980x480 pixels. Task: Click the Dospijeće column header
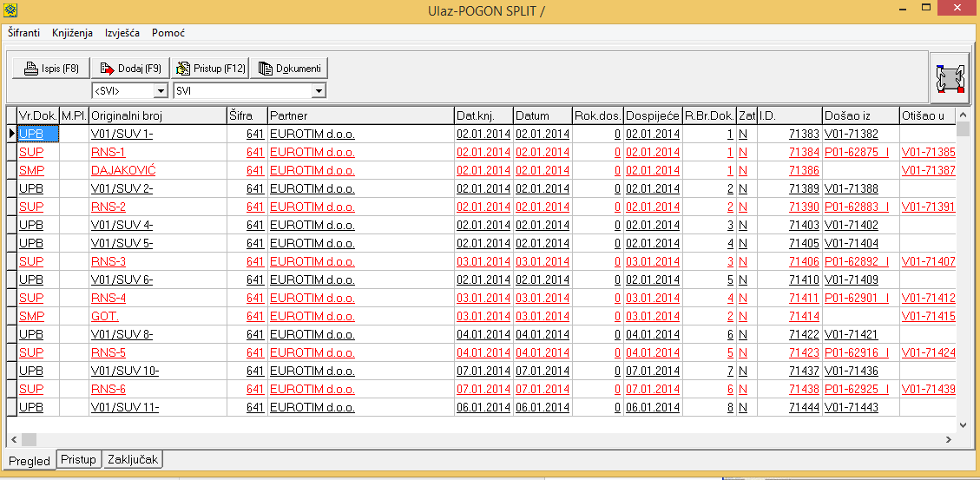653,115
